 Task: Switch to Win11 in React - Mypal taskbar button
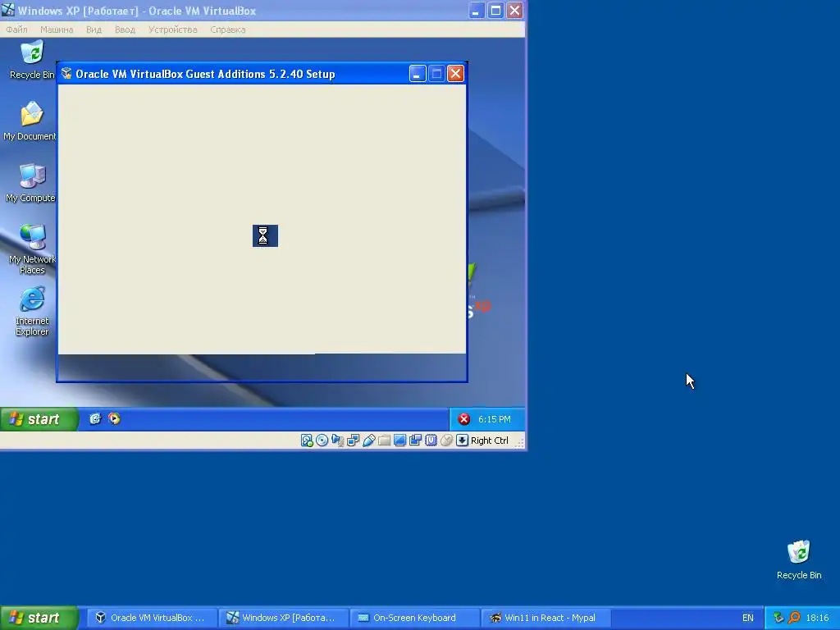tap(546, 618)
